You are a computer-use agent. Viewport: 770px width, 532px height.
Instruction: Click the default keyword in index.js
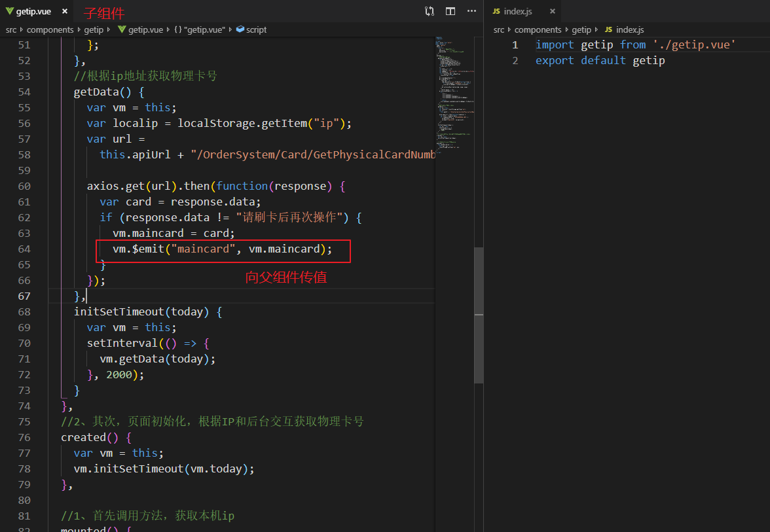point(603,60)
